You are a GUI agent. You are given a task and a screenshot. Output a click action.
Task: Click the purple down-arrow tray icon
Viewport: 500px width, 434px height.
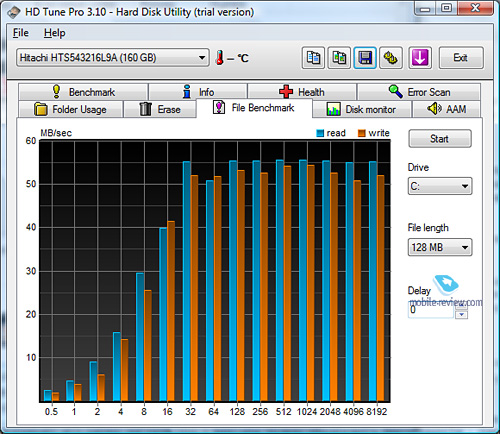(420, 58)
